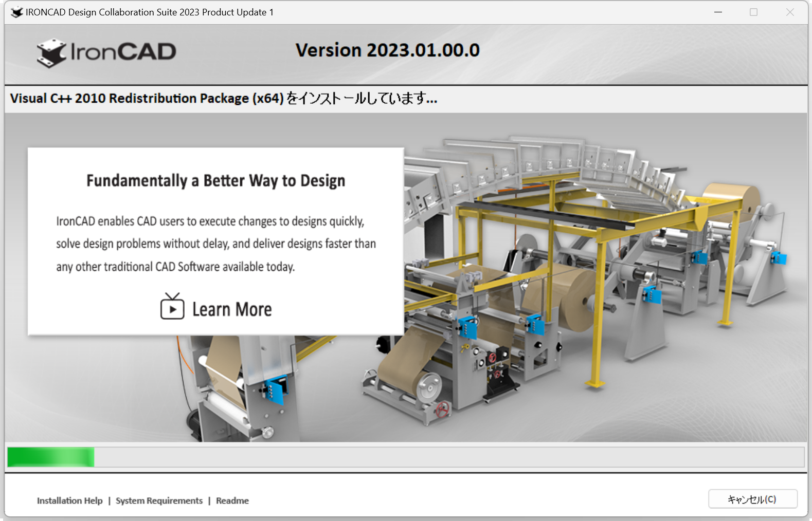Click the window title bar text
The width and height of the screenshot is (812, 521).
pyautogui.click(x=149, y=12)
